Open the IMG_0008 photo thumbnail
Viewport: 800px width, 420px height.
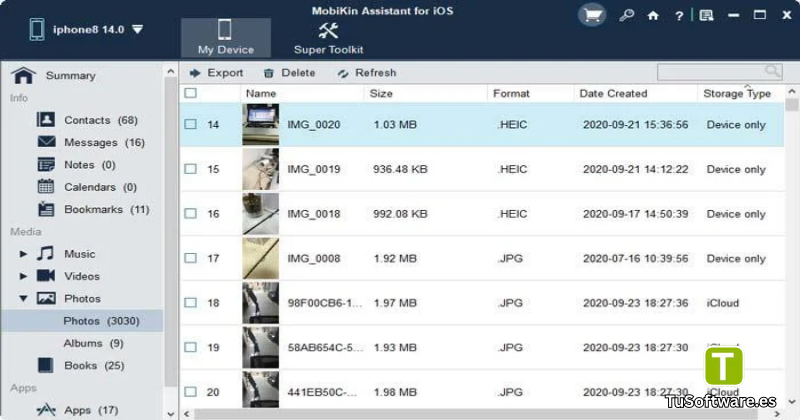tap(260, 258)
